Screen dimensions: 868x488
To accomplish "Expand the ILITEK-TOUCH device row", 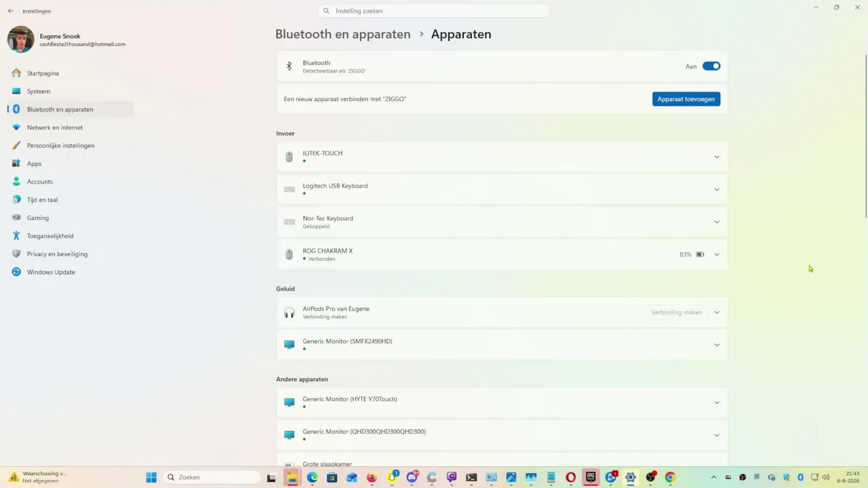I will (x=717, y=157).
